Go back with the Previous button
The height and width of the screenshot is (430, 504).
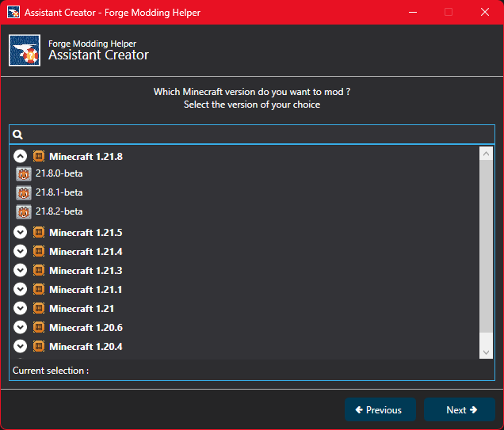tap(380, 409)
